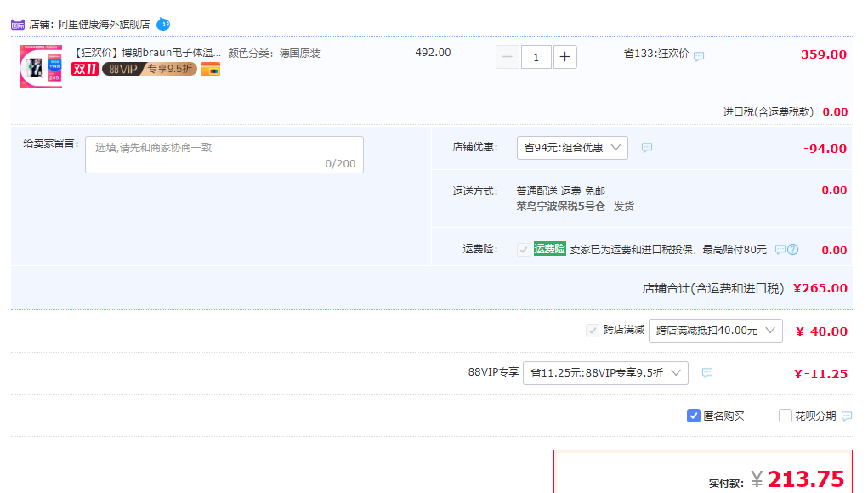Click the 省133:狂欢价 promotion text
868x493 pixels.
tap(656, 53)
